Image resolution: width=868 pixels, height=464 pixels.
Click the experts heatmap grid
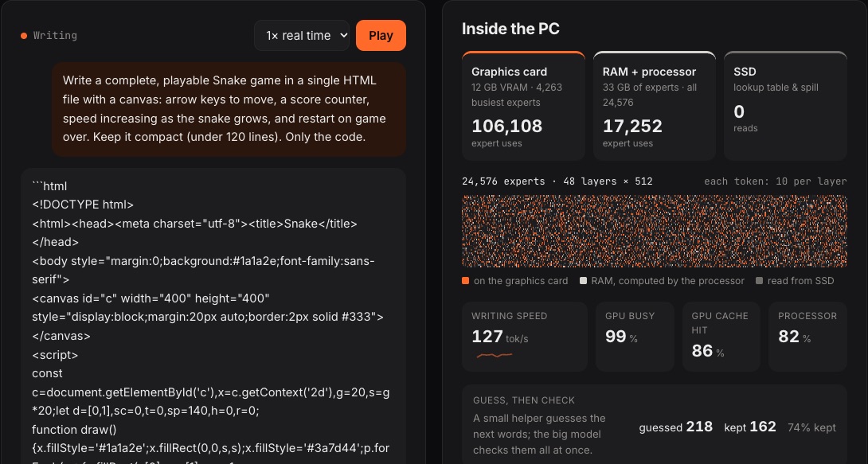pos(655,231)
